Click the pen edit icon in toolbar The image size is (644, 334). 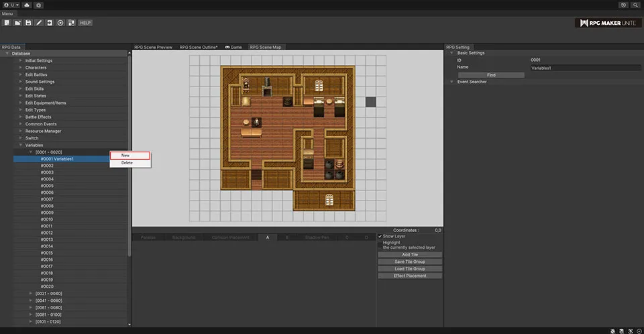click(39, 23)
